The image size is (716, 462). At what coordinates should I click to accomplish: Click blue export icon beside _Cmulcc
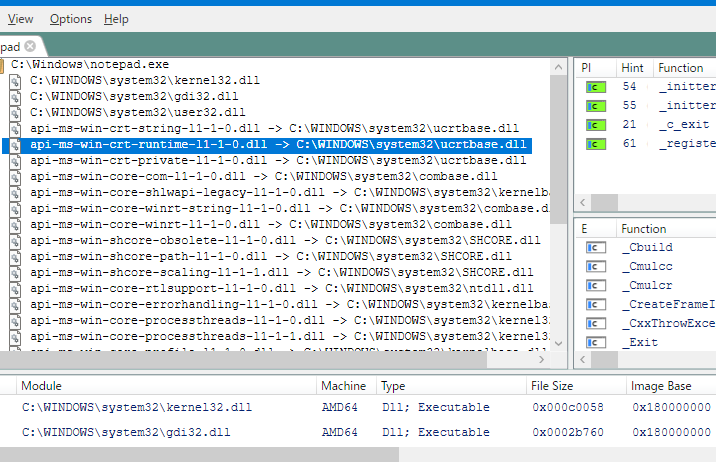click(596, 267)
